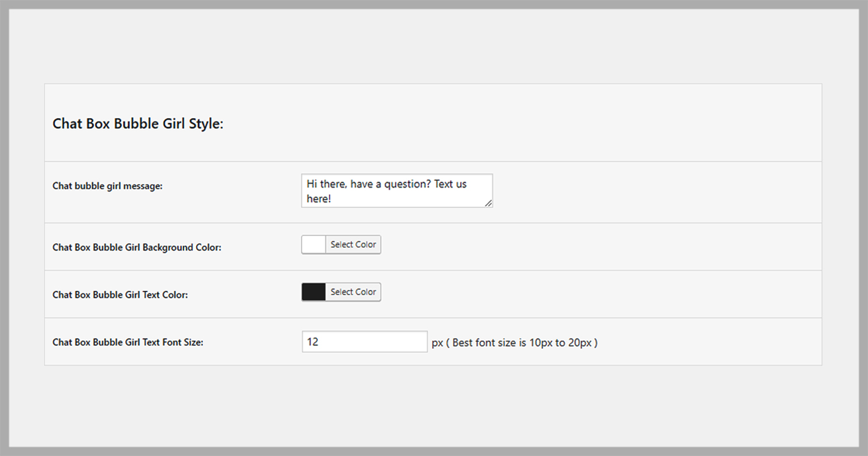The image size is (868, 456).
Task: Click empty area right of font size value 12
Action: point(374,342)
